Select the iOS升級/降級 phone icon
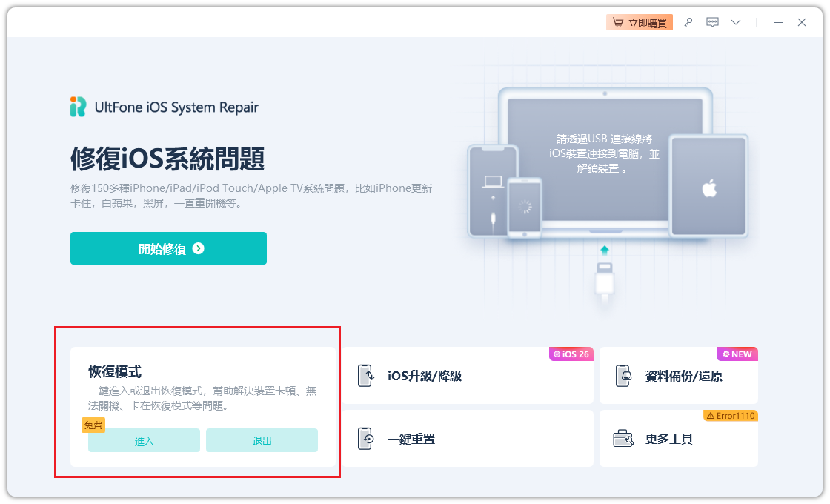830x504 pixels. coord(366,374)
